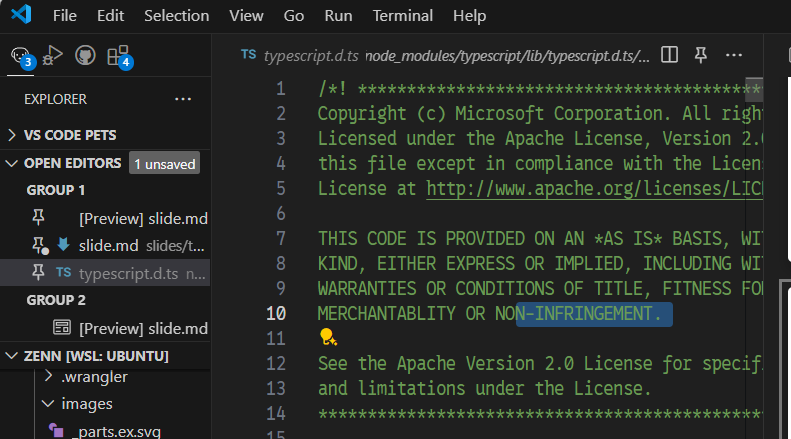Follow the apache.org licenses link
This screenshot has height=439, width=791.
point(594,189)
